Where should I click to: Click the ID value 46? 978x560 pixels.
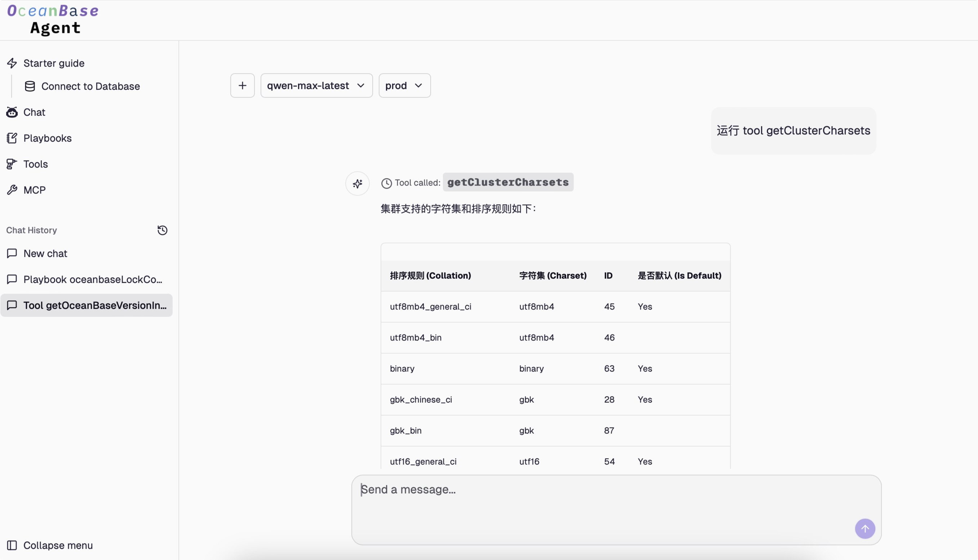[x=609, y=337]
